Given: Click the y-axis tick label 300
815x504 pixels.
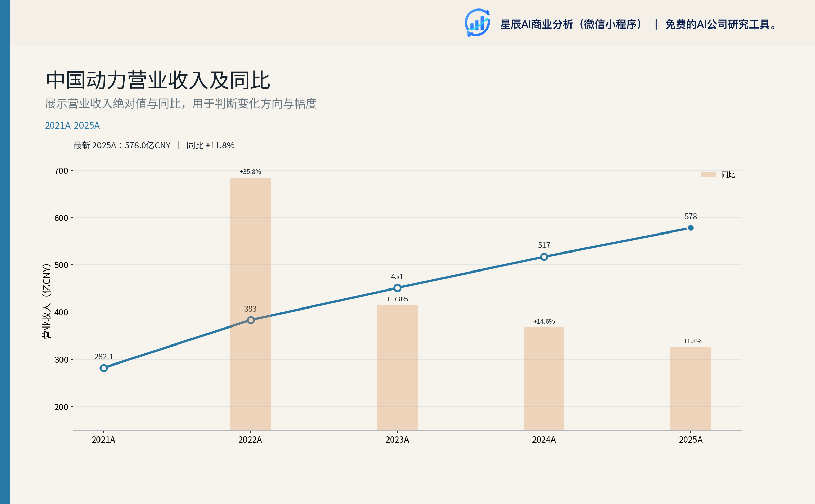Looking at the screenshot, I should point(61,360).
